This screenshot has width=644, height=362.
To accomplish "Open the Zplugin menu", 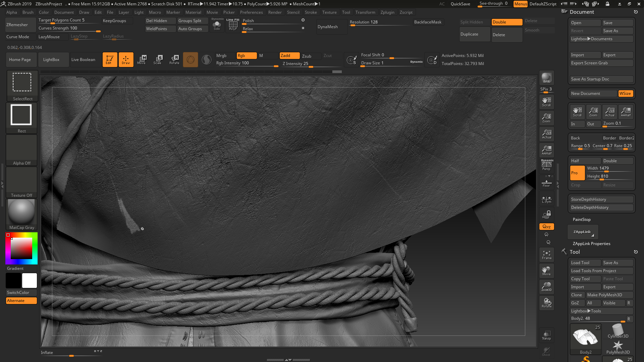I will [387, 12].
